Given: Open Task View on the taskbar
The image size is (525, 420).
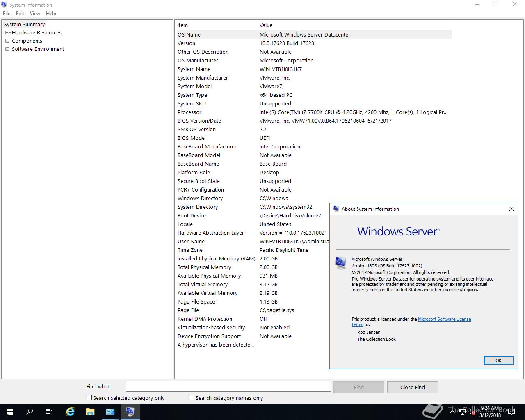Looking at the screenshot, I should [49, 412].
